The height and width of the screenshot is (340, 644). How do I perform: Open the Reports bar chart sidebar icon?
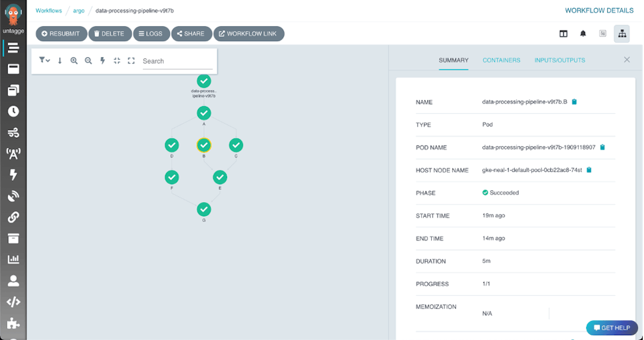pos(13,259)
